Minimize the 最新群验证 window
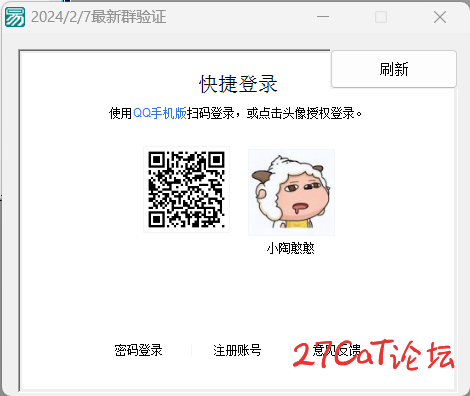 (323, 17)
